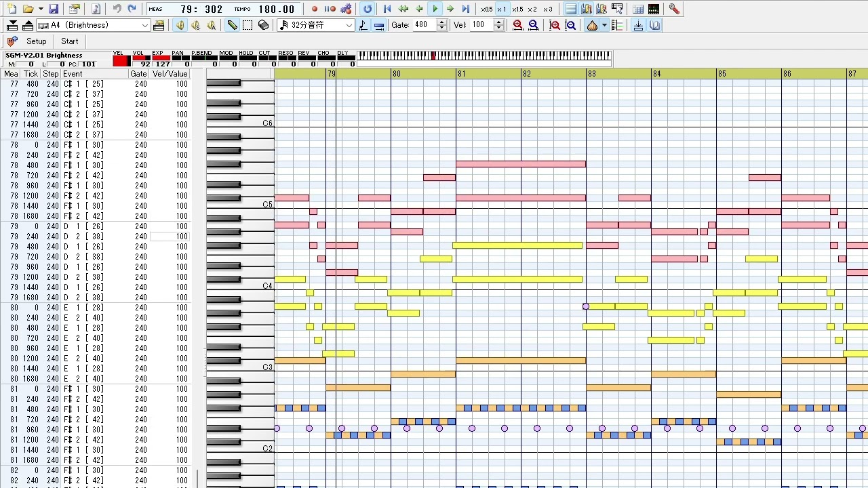Click the EXP controller meter showing 127

point(161,60)
